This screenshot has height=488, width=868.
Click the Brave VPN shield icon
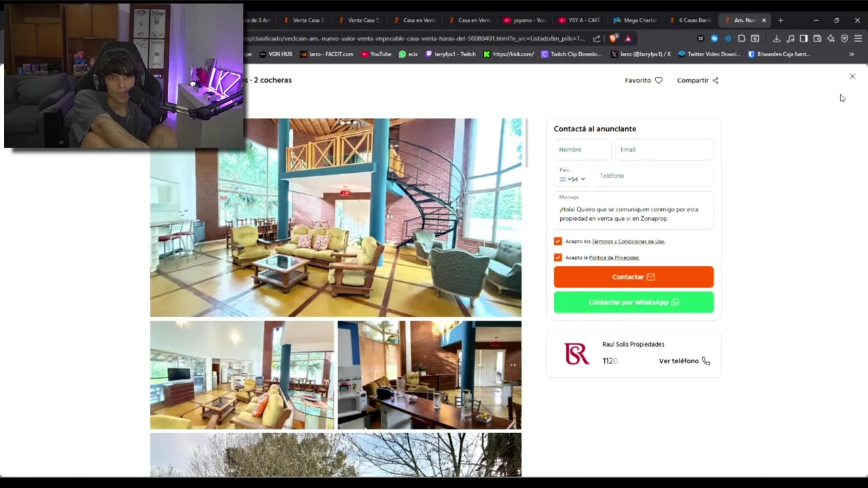pos(844,39)
